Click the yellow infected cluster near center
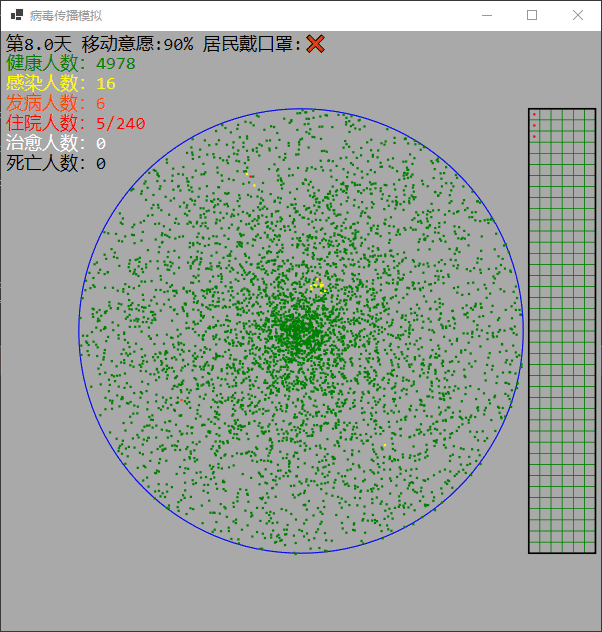 (x=318, y=285)
